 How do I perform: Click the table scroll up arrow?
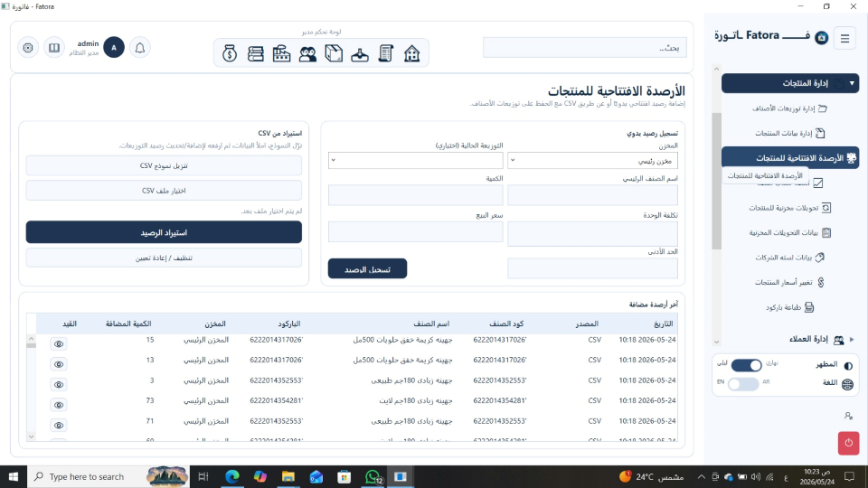pos(31,338)
